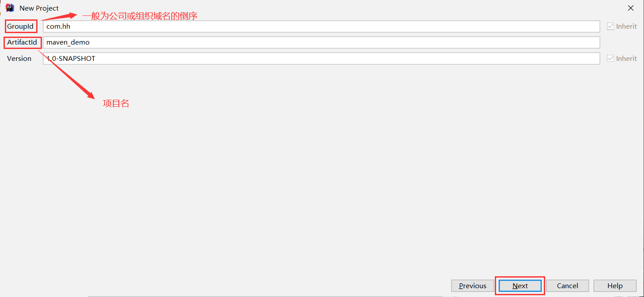Focus the Version field with 1.0-SNAPSHOT

tap(321, 58)
